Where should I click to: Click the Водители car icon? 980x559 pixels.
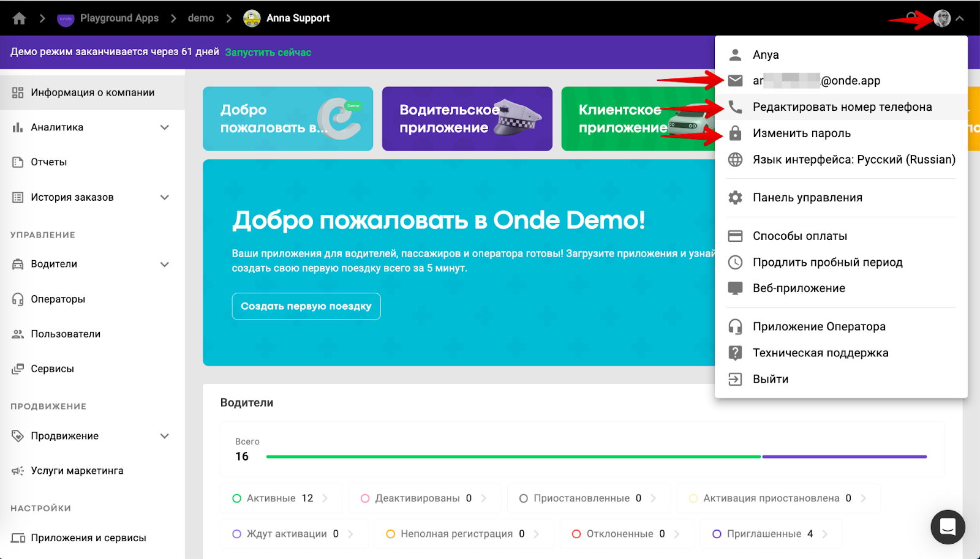18,264
